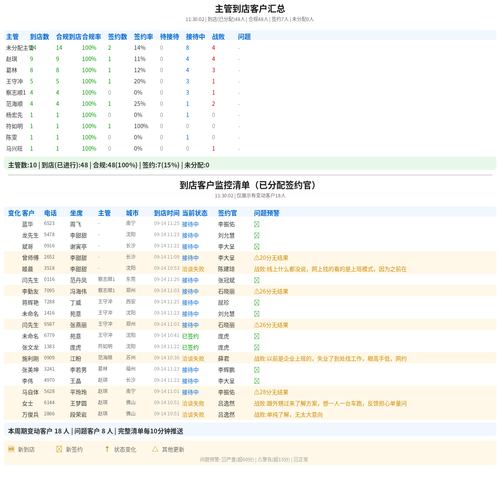Click the 问题预警 column header
Image resolution: width=500 pixels, height=482 pixels.
(x=267, y=213)
